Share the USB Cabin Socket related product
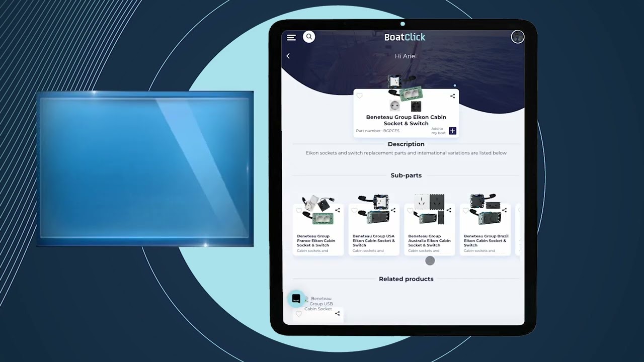 pyautogui.click(x=338, y=314)
